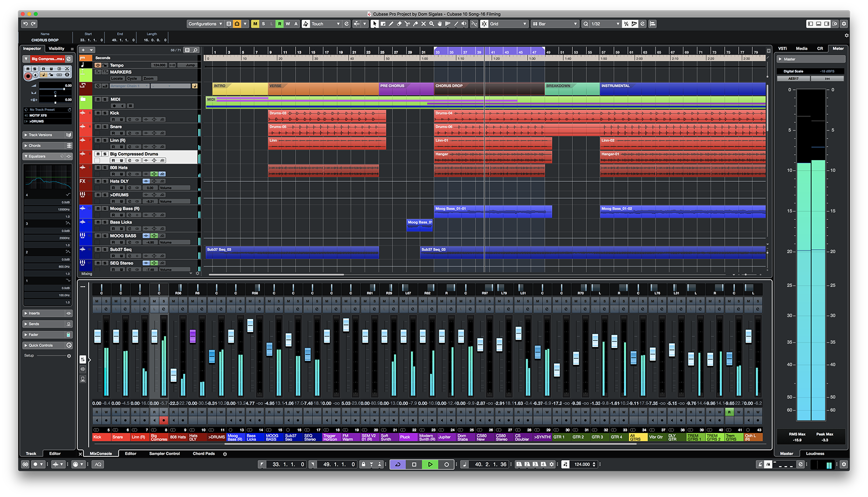Viewport: 868px width, 497px height.
Task: Toggle global Write automation W button
Action: [288, 24]
